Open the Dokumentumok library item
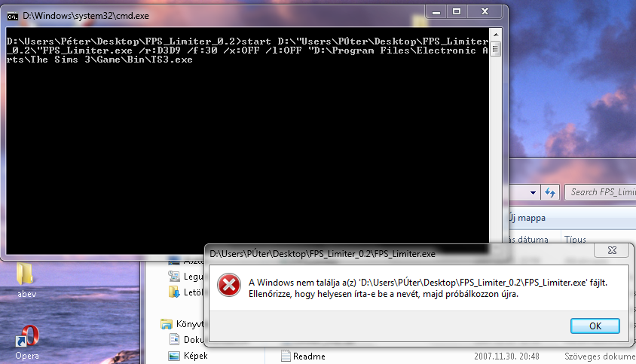 pos(193,339)
